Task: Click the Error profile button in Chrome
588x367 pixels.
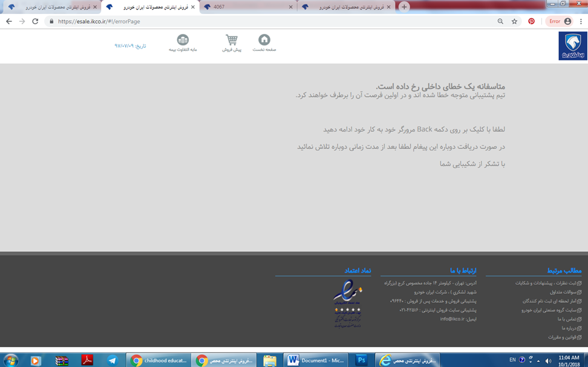Action: 559,21
